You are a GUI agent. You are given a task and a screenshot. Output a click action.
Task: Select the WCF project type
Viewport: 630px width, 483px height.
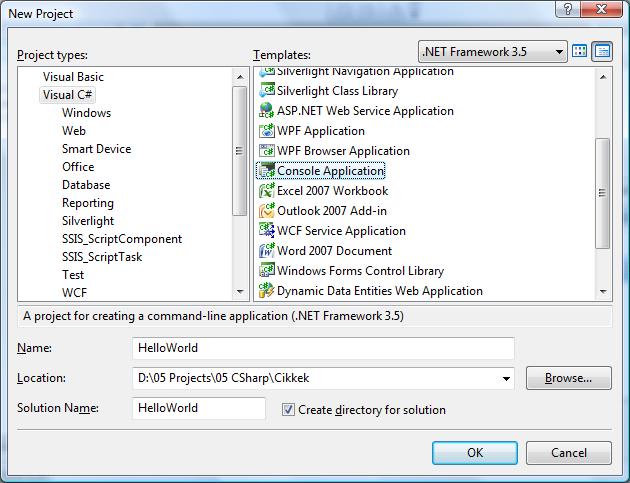(74, 293)
